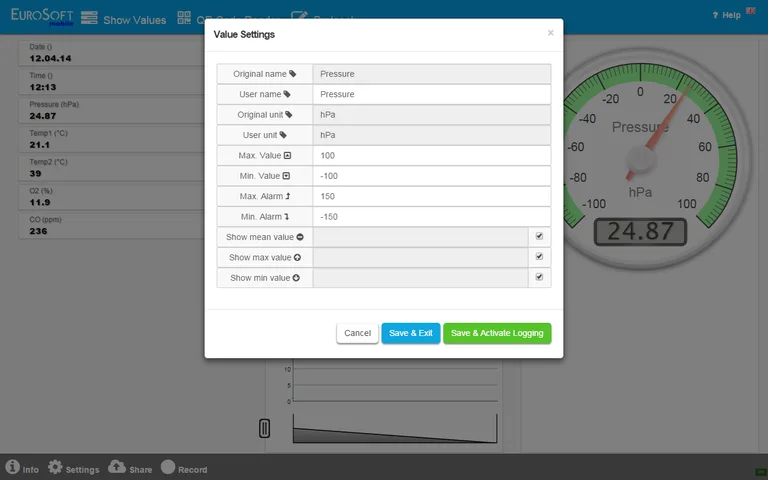Click the Record circle icon
768x480 pixels.
point(168,467)
